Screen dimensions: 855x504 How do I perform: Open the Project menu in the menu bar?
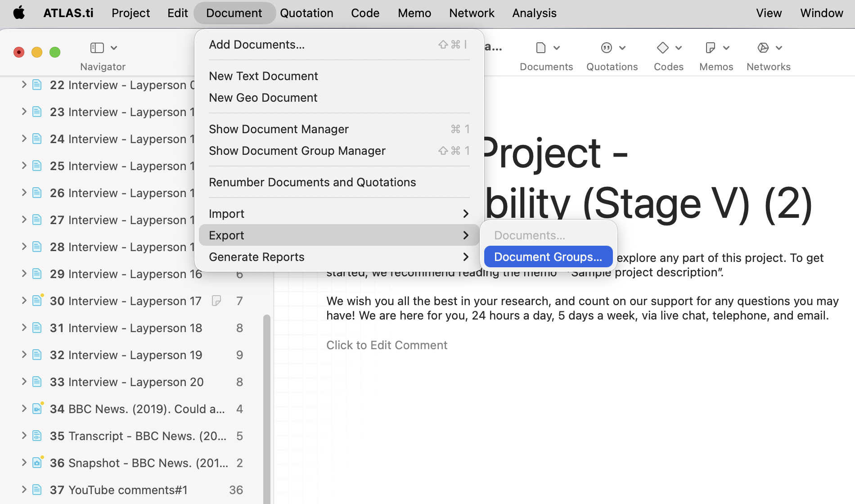[130, 13]
